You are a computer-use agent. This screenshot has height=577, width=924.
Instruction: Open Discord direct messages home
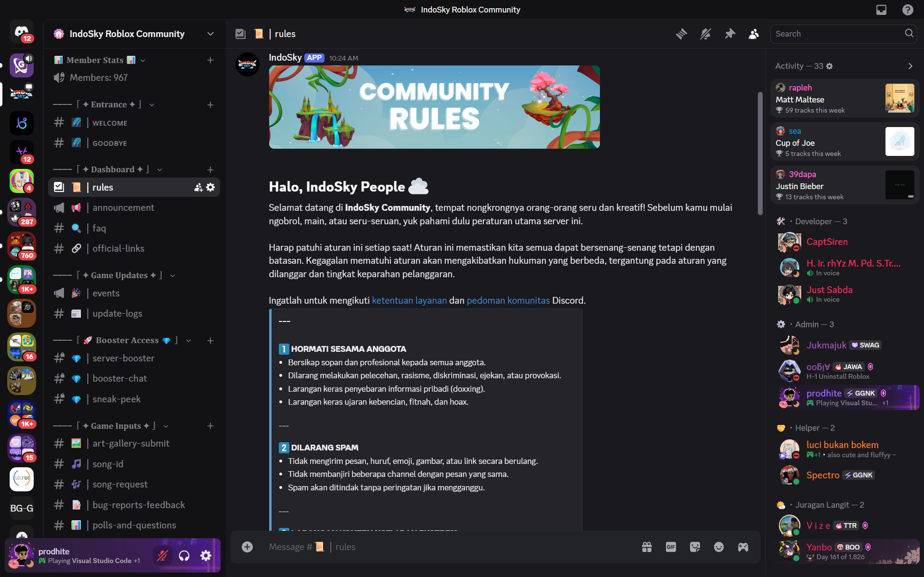tap(22, 32)
